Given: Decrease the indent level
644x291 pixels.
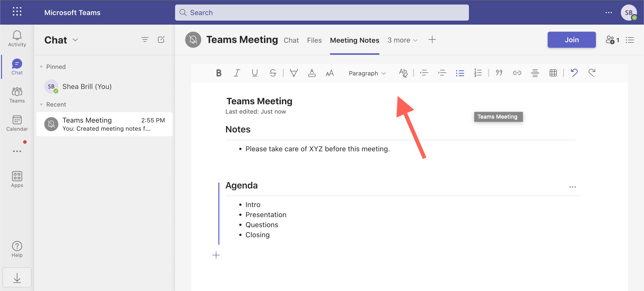Looking at the screenshot, I should click(x=424, y=73).
